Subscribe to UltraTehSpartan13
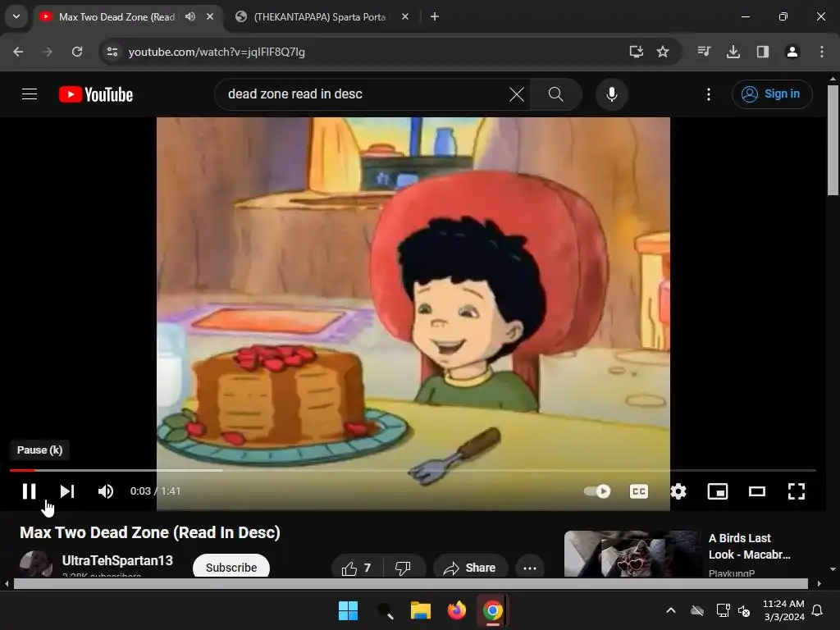Image resolution: width=840 pixels, height=630 pixels. click(x=231, y=567)
